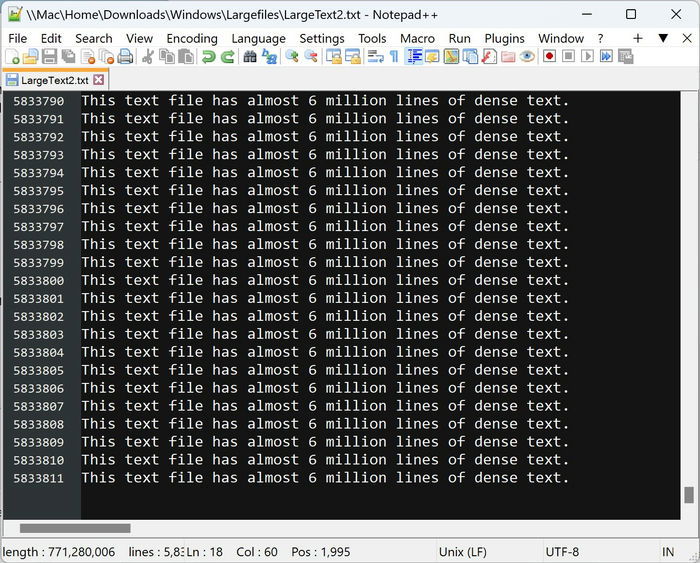Change line endings via Unix (LF) in status bar
700x563 pixels.
[462, 552]
